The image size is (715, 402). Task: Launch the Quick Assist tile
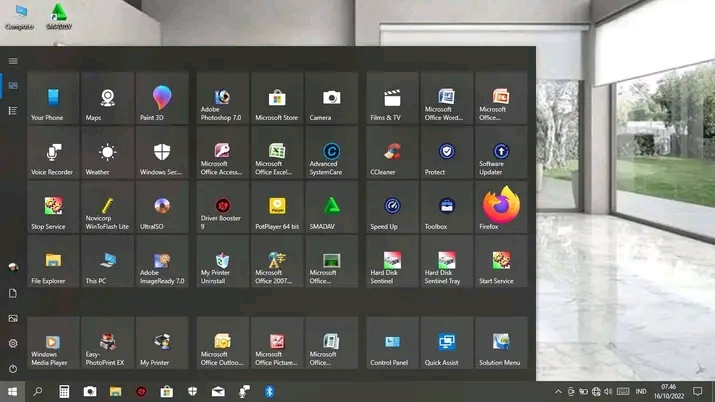click(446, 343)
